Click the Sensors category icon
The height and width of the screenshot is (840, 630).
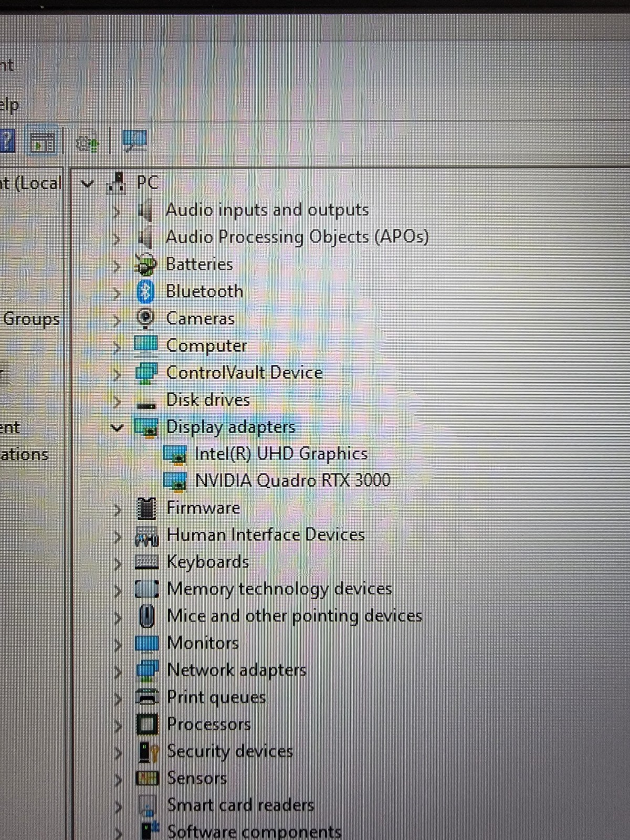(147, 778)
